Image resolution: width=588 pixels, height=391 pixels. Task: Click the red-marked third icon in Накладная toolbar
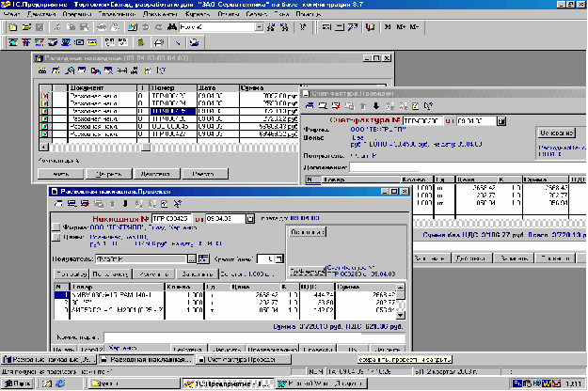[x=85, y=204]
